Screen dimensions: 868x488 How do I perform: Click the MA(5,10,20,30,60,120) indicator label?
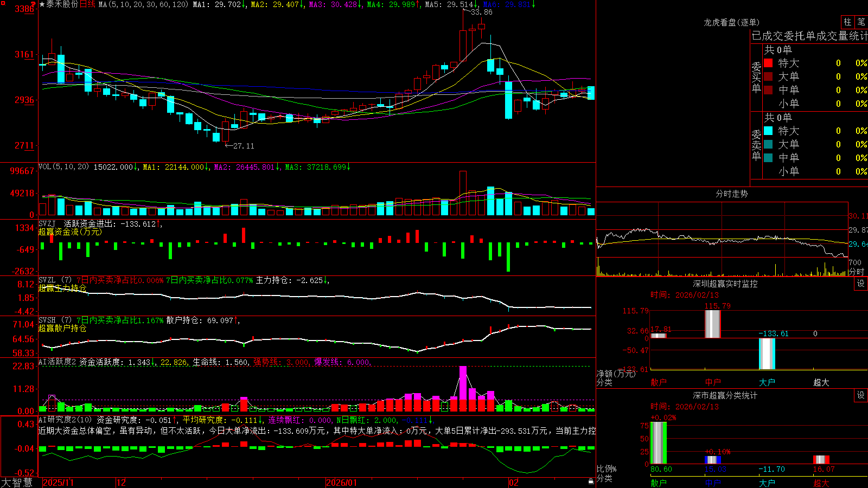click(144, 4)
